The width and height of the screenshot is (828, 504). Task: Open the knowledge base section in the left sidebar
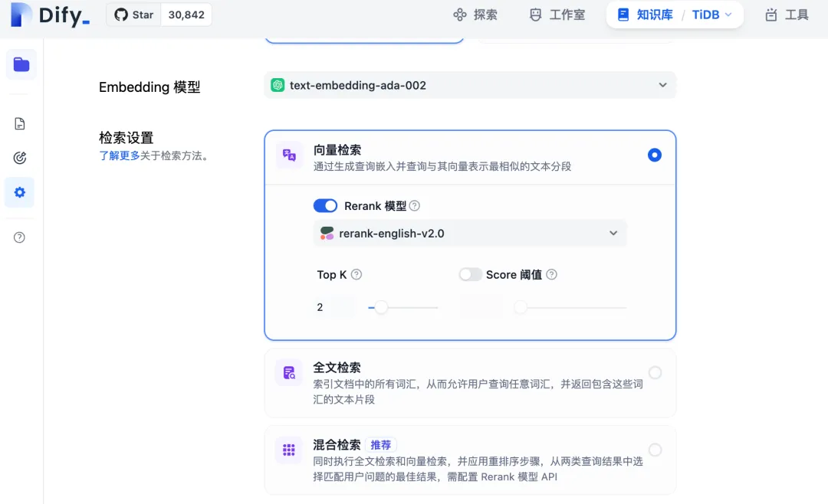21,64
